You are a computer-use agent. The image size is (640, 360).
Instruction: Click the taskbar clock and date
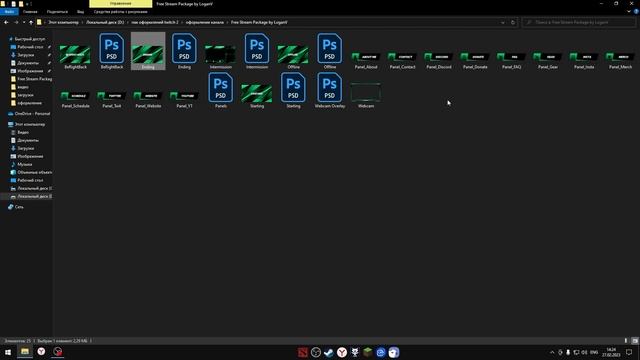(x=611, y=352)
